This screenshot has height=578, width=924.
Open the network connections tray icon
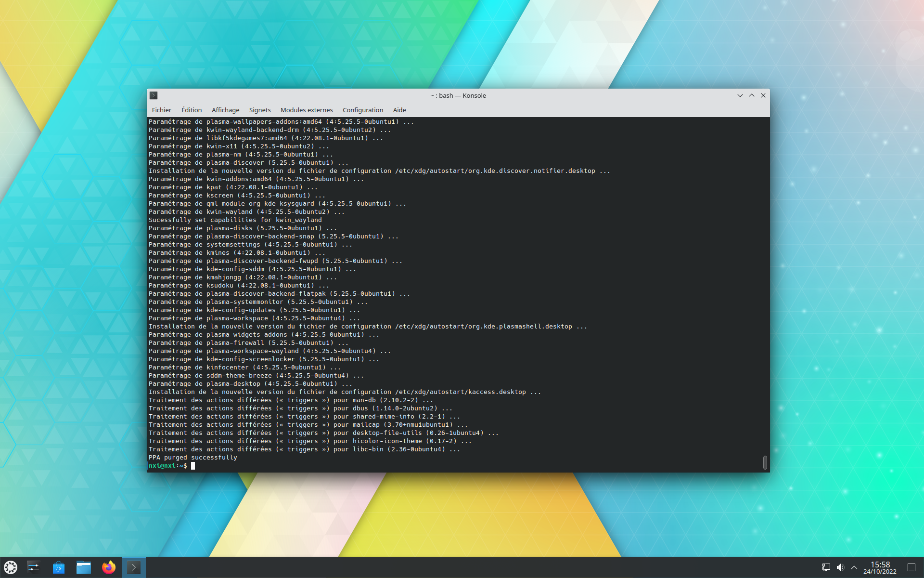coord(826,567)
